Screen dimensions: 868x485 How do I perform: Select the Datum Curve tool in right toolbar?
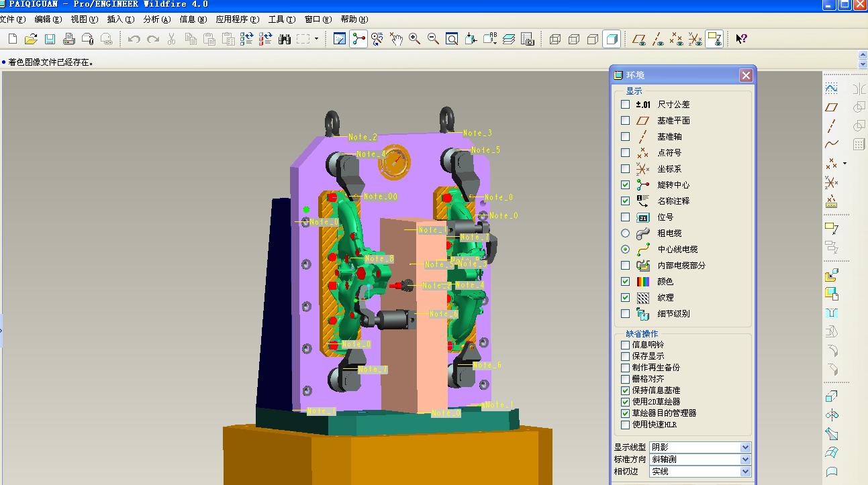coord(832,144)
